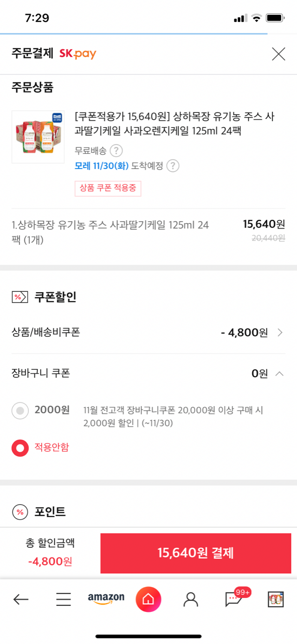Viewport: 297px width, 644px height.
Task: Open the my profile person icon
Action: [x=191, y=599]
